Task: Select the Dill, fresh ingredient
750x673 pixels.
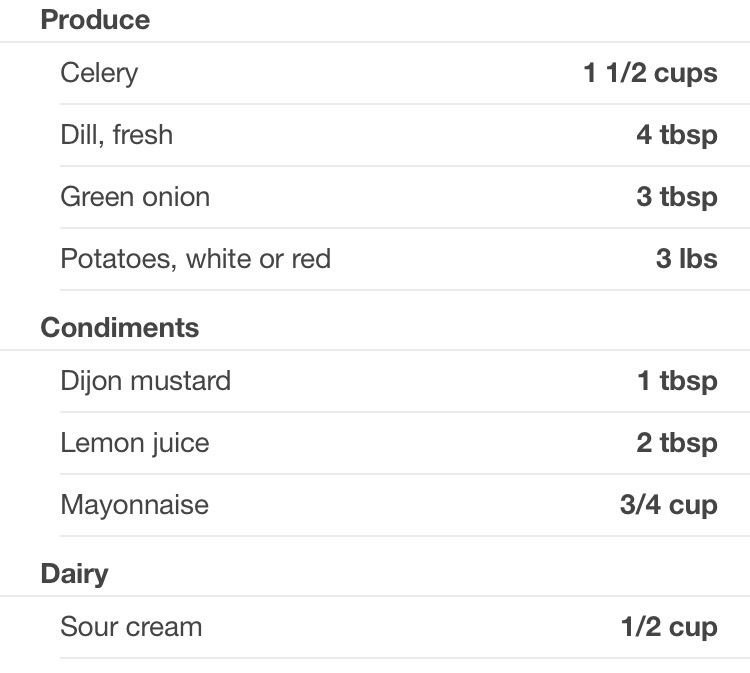Action: (116, 135)
